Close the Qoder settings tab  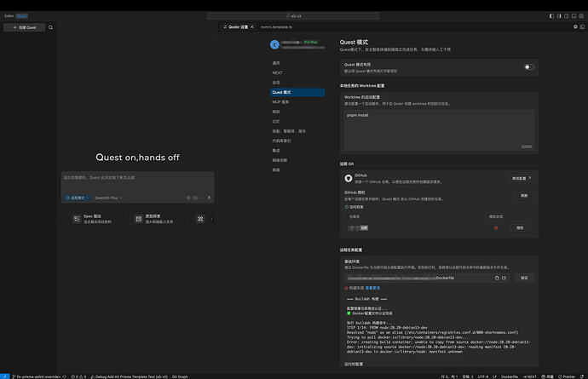(252, 27)
